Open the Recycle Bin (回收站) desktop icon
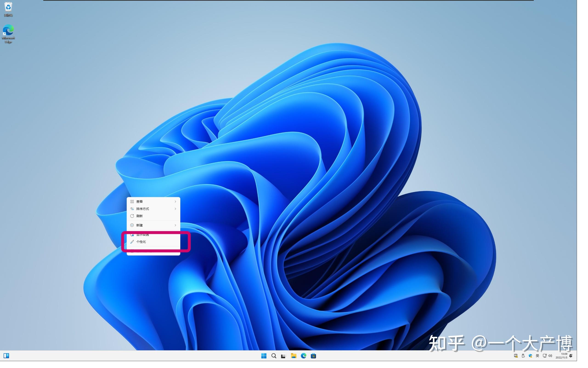The height and width of the screenshot is (368, 588). pyautogui.click(x=8, y=9)
